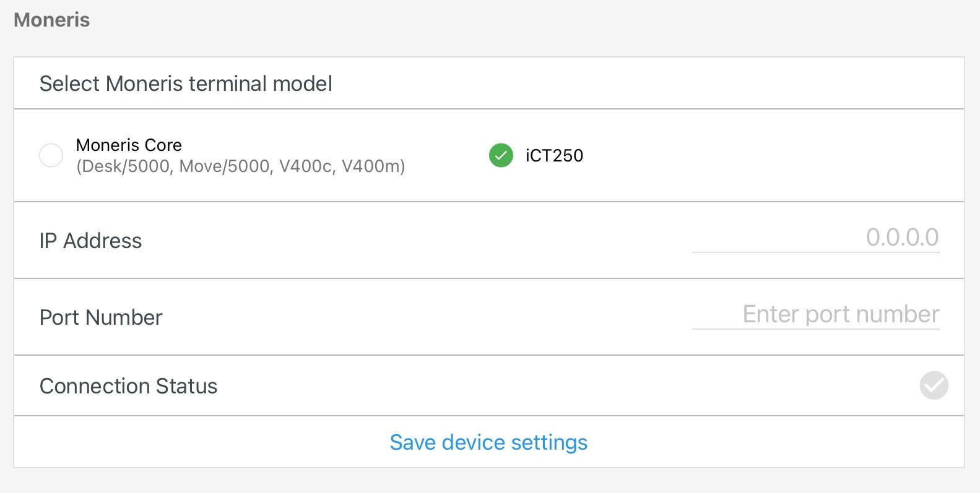Click the "Moneris Core" option label
This screenshot has height=493, width=980.
coord(129,145)
